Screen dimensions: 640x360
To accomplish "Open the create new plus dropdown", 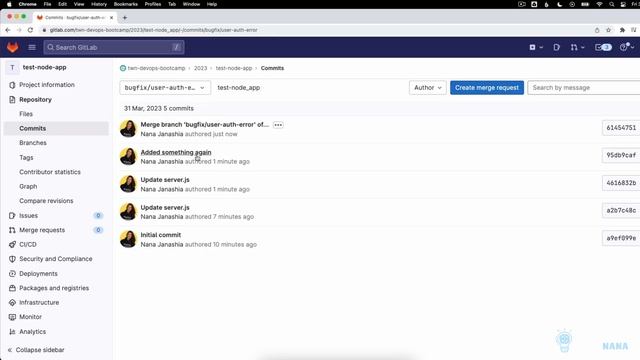I will [x=536, y=47].
